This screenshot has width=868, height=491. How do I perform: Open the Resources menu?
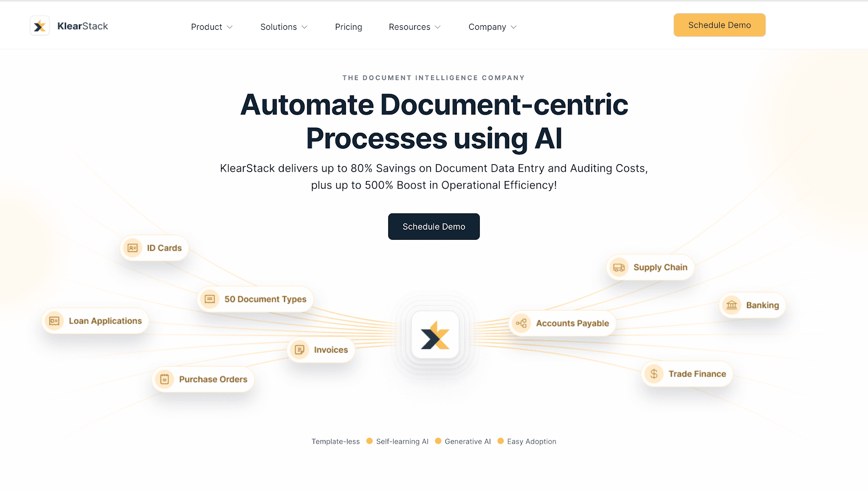tap(410, 27)
